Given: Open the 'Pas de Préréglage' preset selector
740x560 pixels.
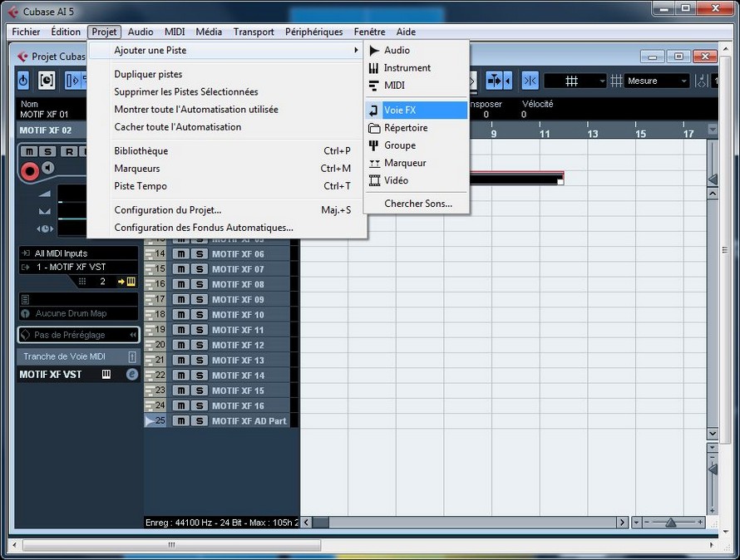Looking at the screenshot, I should click(x=78, y=335).
